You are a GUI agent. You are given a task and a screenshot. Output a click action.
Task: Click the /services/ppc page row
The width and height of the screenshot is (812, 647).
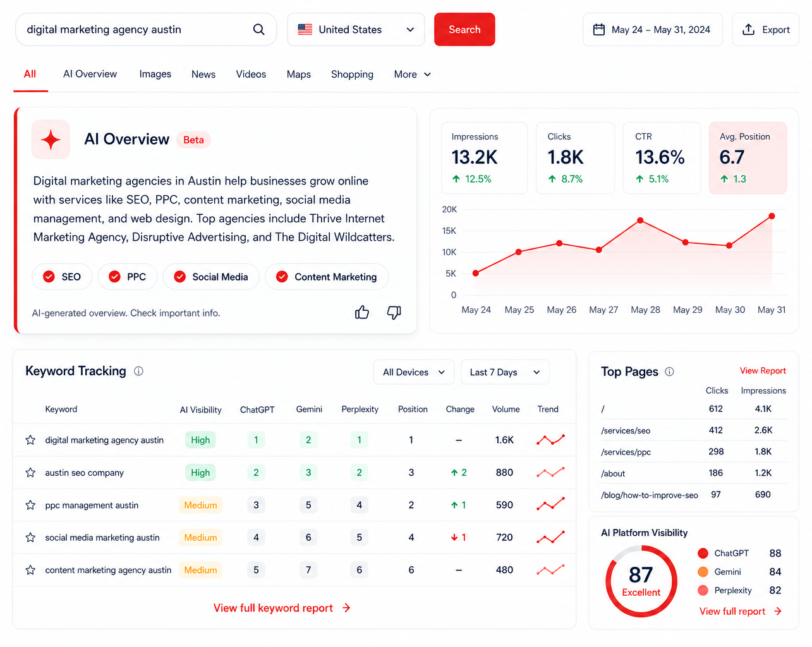click(694, 452)
